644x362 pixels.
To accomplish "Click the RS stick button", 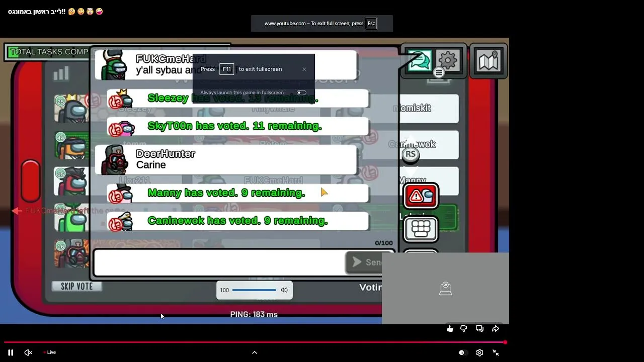I will 411,154.
